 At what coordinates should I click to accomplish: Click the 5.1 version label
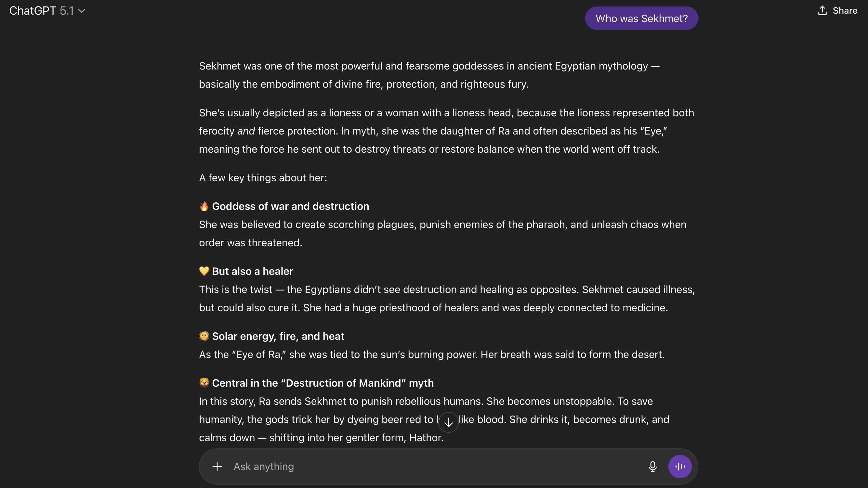[67, 10]
